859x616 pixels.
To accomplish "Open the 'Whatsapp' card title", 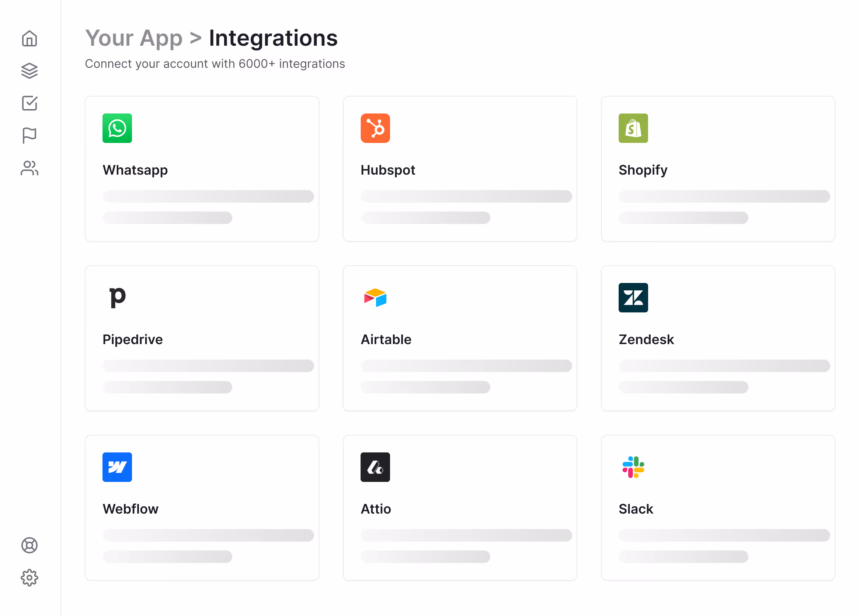I will click(x=135, y=170).
